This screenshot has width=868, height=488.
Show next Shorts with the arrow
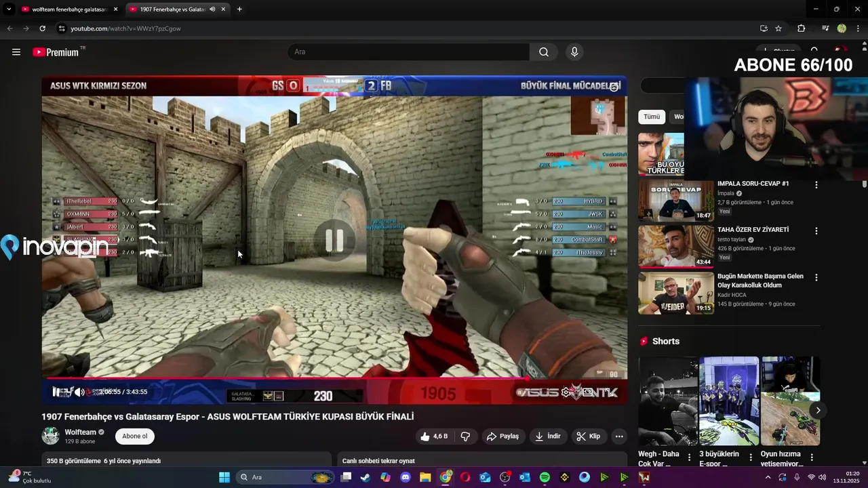point(818,410)
